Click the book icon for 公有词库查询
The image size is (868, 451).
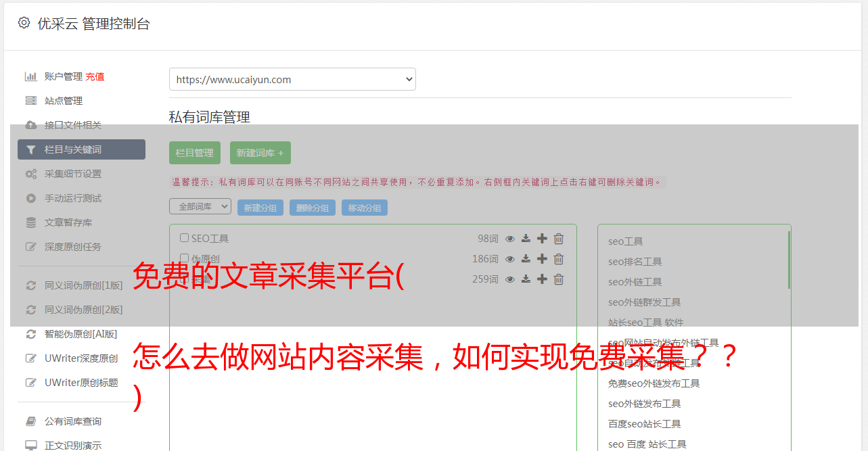point(31,421)
